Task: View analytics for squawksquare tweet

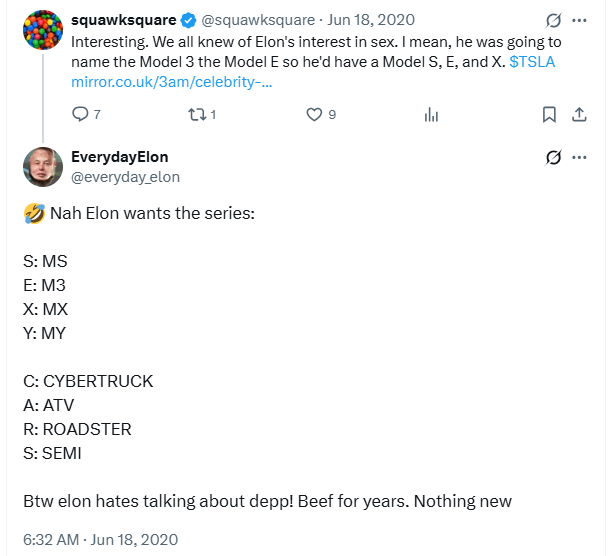Action: [x=432, y=115]
